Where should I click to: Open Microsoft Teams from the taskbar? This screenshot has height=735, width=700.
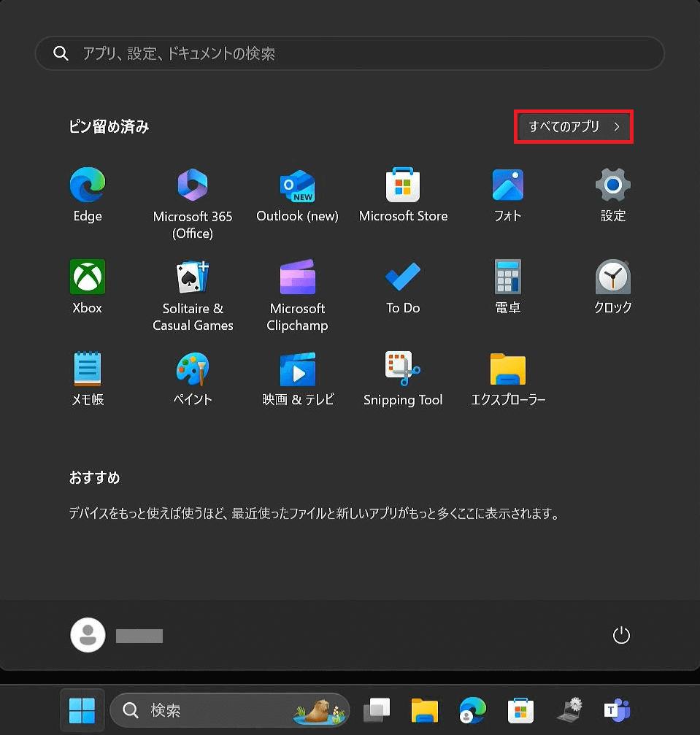[x=617, y=711]
